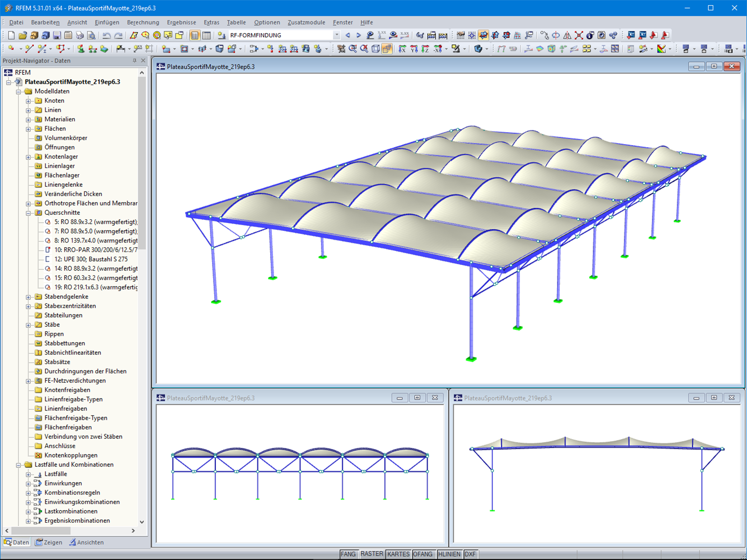Toggle the FANG option in status bar
The width and height of the screenshot is (747, 560).
click(x=349, y=554)
